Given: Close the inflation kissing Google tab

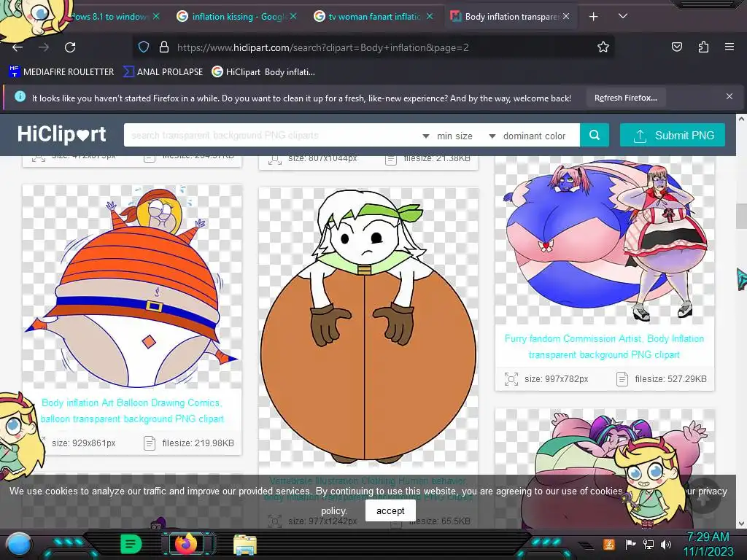Looking at the screenshot, I should pos(293,17).
